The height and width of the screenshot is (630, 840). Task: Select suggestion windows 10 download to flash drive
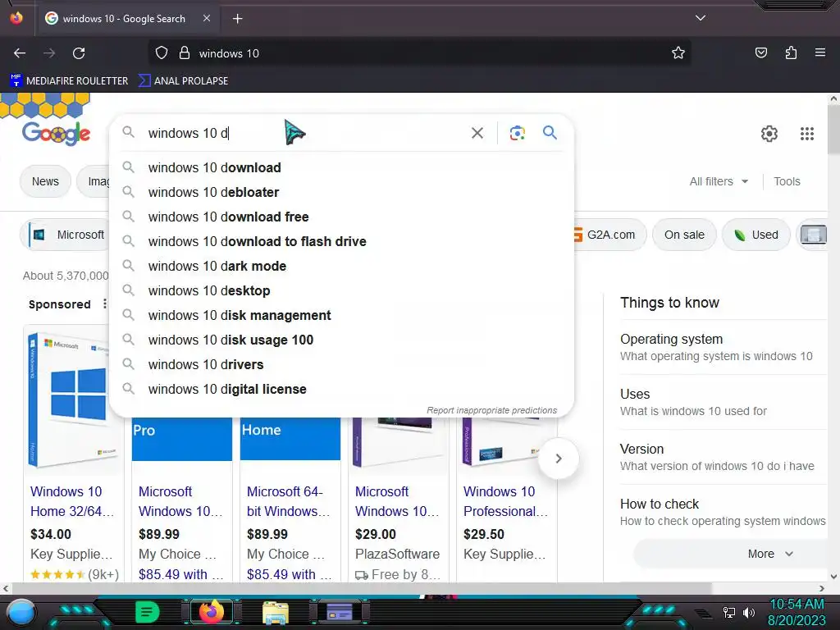[x=341, y=242]
